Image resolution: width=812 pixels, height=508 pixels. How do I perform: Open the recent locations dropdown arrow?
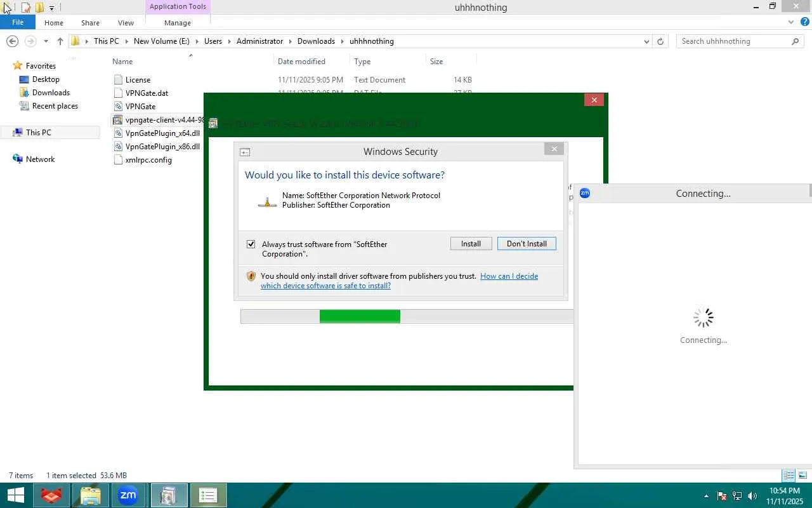pos(46,41)
